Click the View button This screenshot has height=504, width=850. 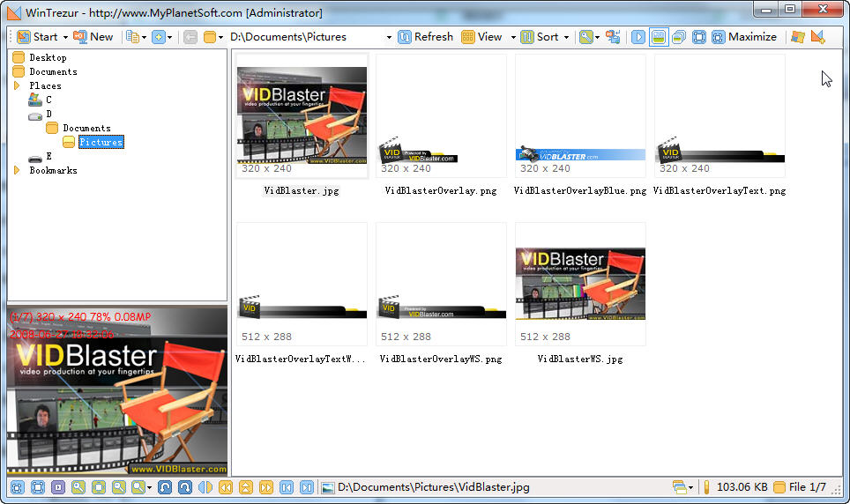pos(482,37)
